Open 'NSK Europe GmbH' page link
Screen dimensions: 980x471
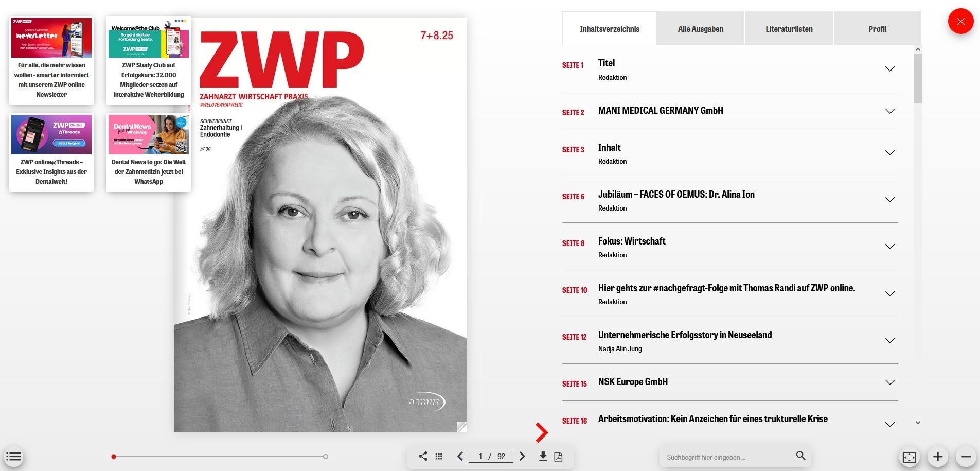pyautogui.click(x=633, y=381)
